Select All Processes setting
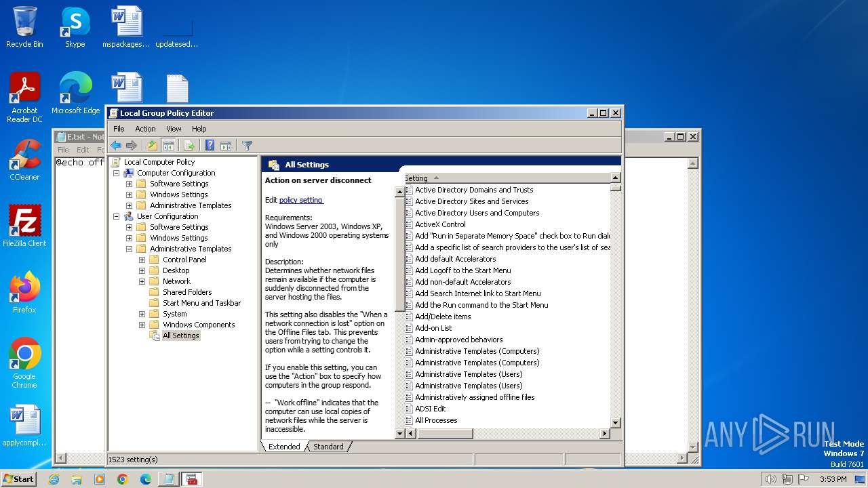 click(x=436, y=420)
